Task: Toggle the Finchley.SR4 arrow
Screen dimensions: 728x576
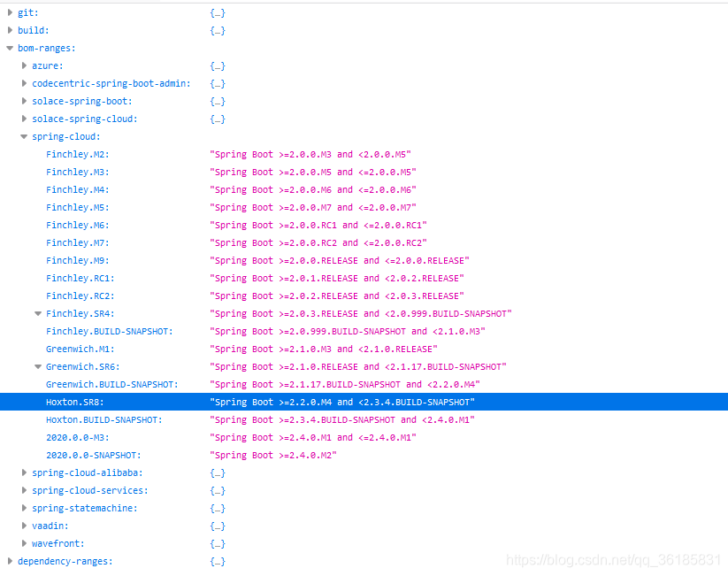Action: (38, 313)
